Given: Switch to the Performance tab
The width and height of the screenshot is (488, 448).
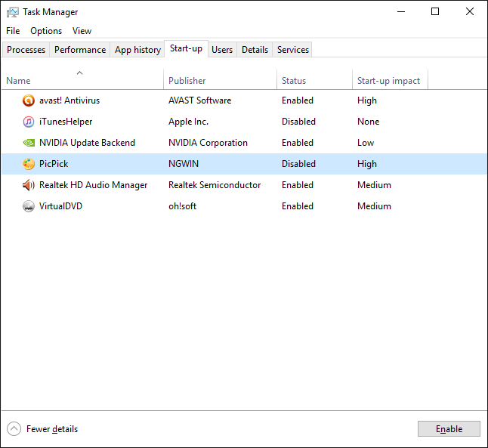Looking at the screenshot, I should coord(80,50).
